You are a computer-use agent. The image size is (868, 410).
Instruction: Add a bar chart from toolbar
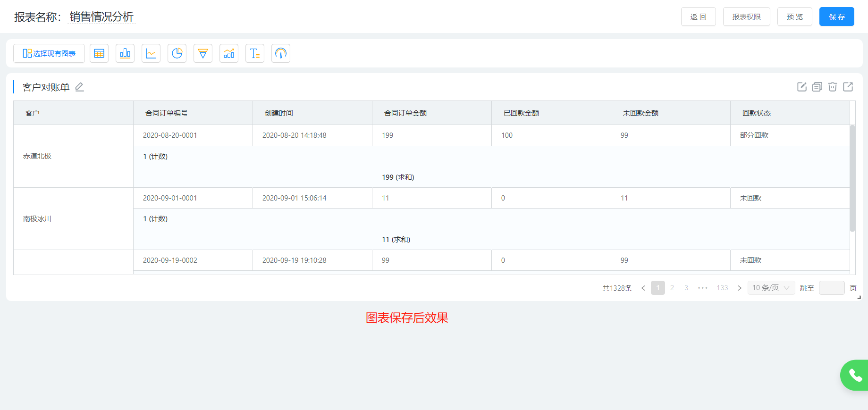[x=125, y=53]
